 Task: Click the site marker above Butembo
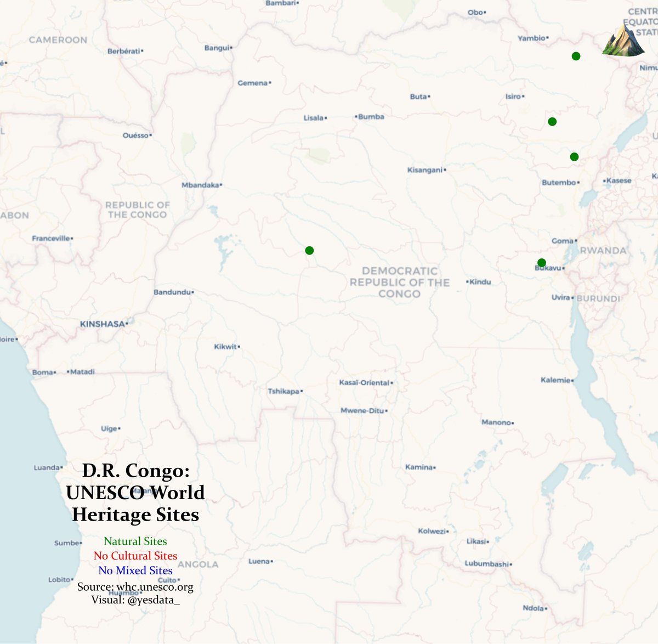coord(574,156)
